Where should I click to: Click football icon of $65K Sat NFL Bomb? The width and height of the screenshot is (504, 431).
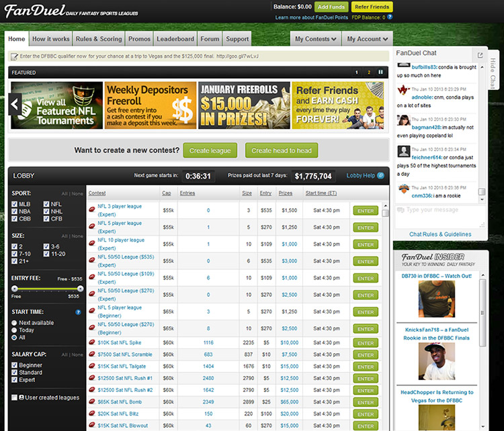tap(92, 401)
